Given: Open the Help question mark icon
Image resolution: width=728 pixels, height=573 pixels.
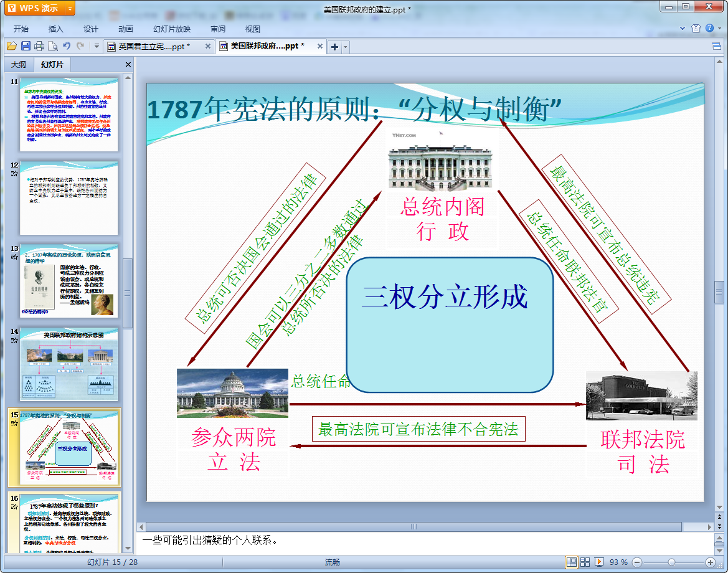Looking at the screenshot, I should click(x=710, y=28).
